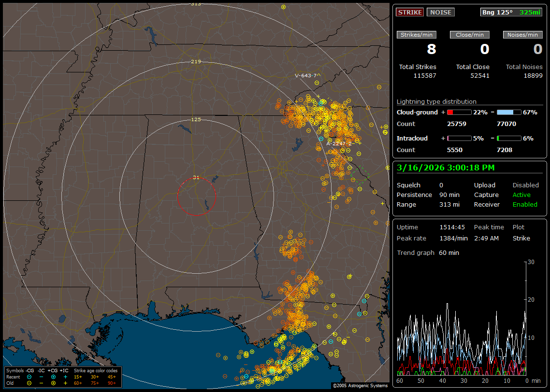Click the Bng 125° 325mi readout
This screenshot has height=392, width=550.
point(511,12)
